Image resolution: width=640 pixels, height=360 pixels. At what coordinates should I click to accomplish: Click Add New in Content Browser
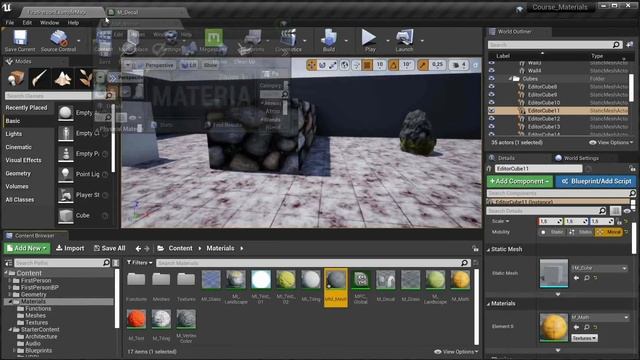[x=27, y=248]
